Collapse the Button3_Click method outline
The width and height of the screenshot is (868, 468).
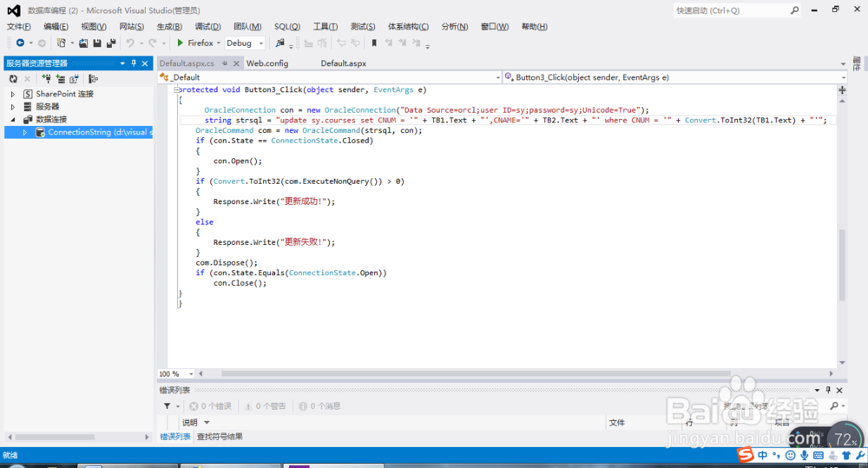click(176, 89)
